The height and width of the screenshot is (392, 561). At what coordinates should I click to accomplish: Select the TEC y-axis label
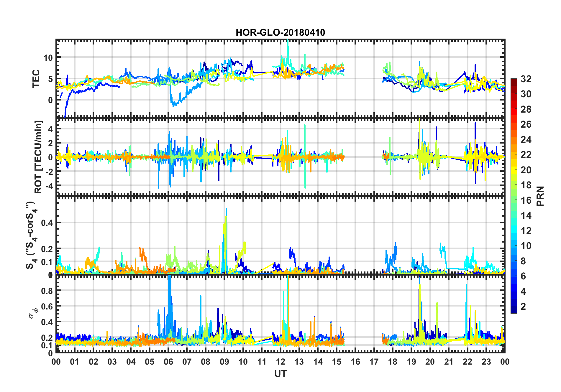(x=36, y=79)
